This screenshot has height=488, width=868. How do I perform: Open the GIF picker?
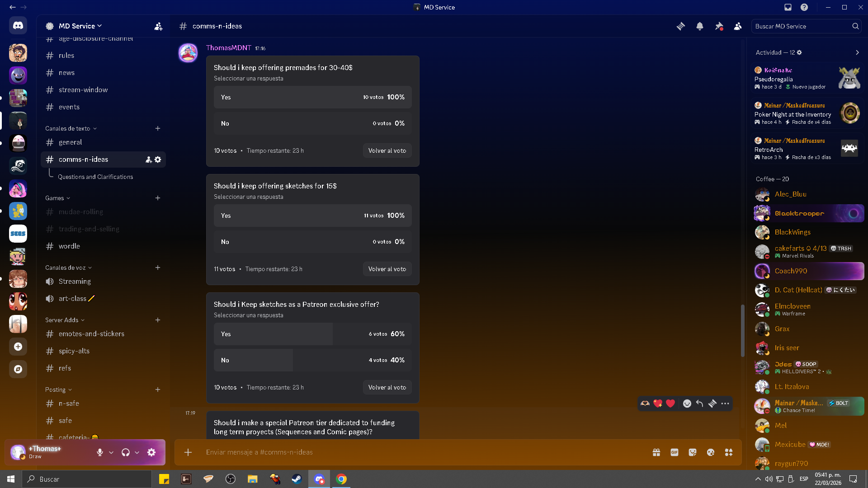pos(675,452)
